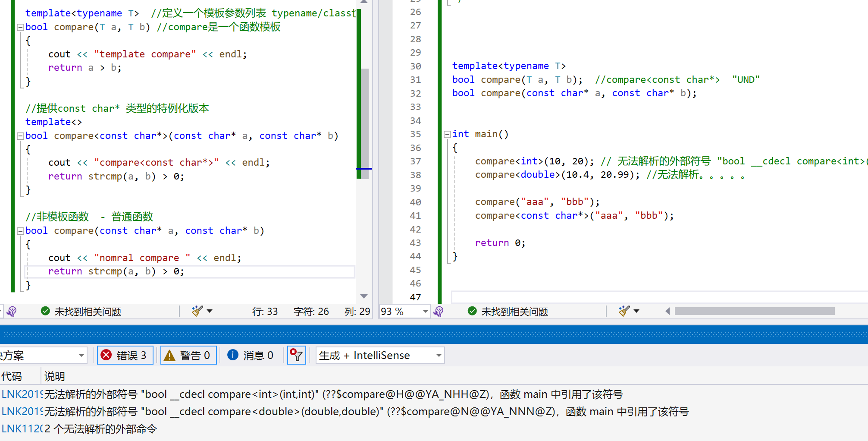The width and height of the screenshot is (868, 441).
Task: Open the 生成 + IntelliSense source dropdown
Action: [380, 356]
